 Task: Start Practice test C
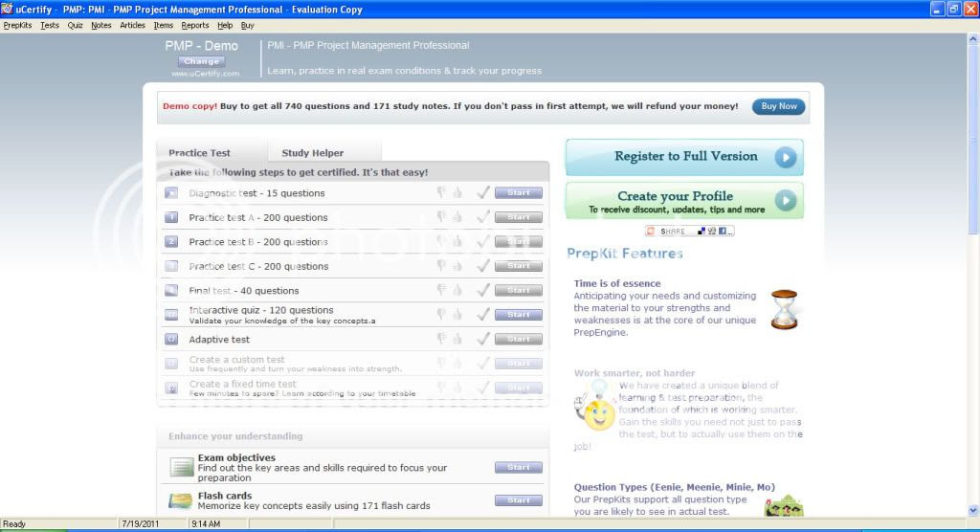pos(518,266)
